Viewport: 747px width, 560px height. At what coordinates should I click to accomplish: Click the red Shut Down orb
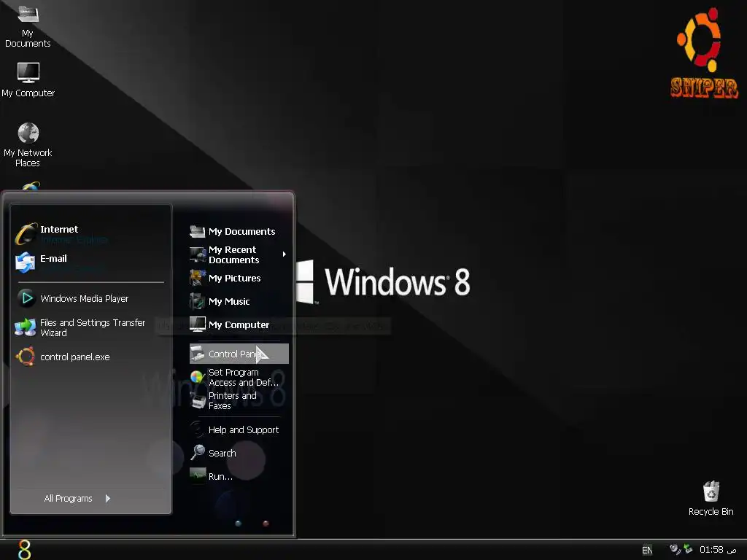266,524
